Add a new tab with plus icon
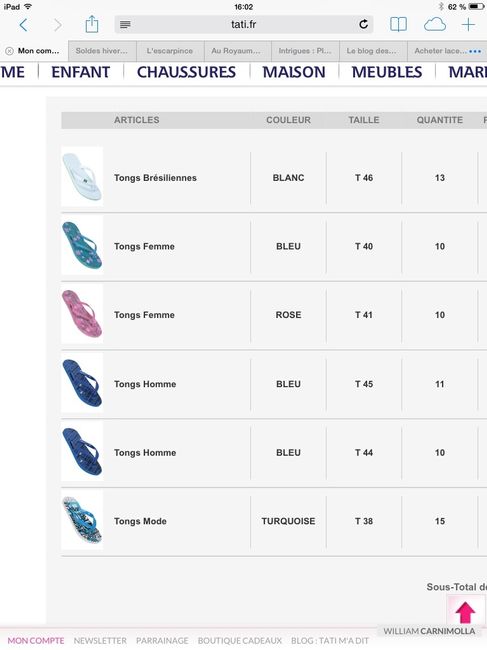This screenshot has height=650, width=487. 468,24
